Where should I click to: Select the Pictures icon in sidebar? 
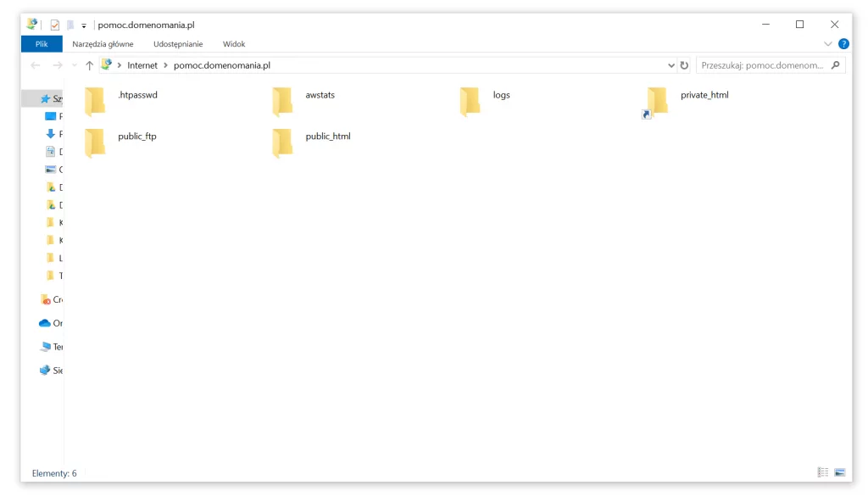(x=50, y=169)
